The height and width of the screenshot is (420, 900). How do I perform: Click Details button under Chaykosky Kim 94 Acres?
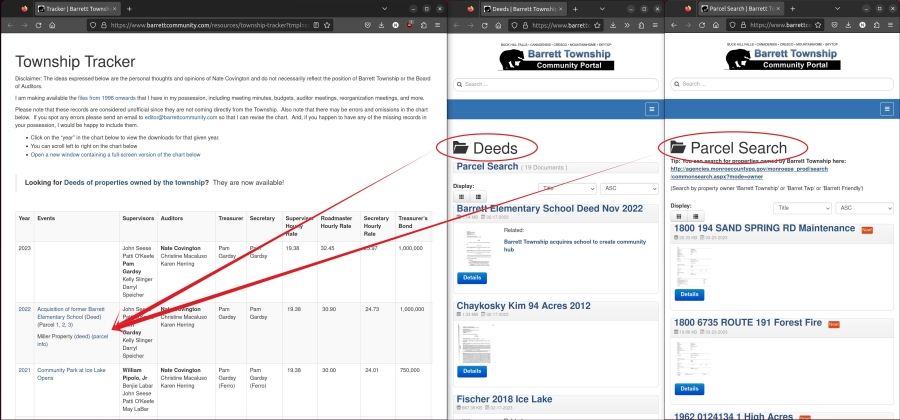[x=472, y=371]
